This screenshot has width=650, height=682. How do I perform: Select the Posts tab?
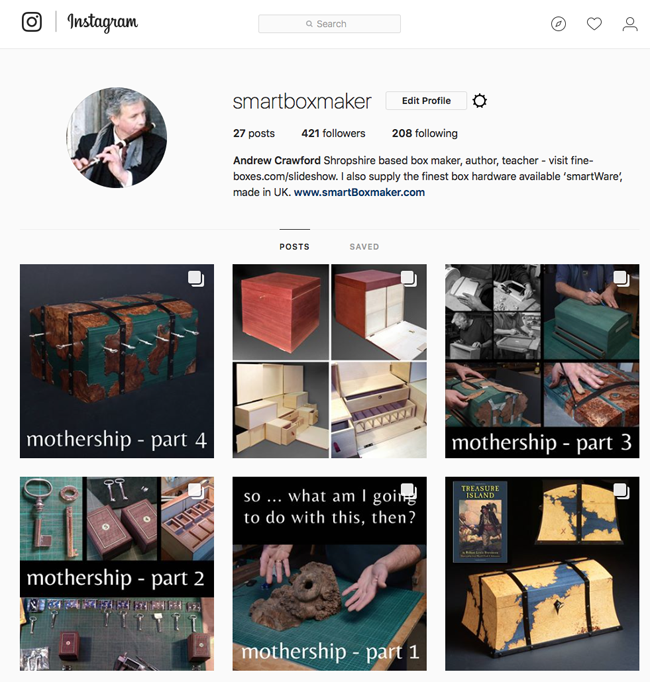point(295,247)
